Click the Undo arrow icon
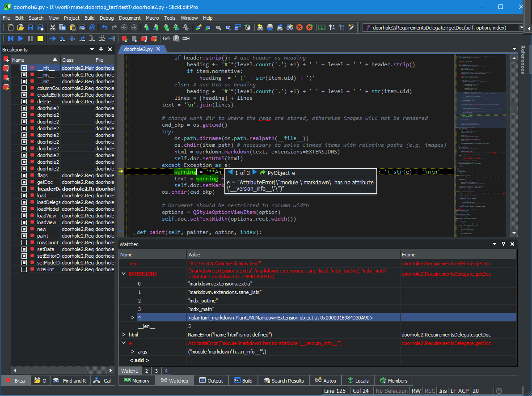 click(105, 27)
